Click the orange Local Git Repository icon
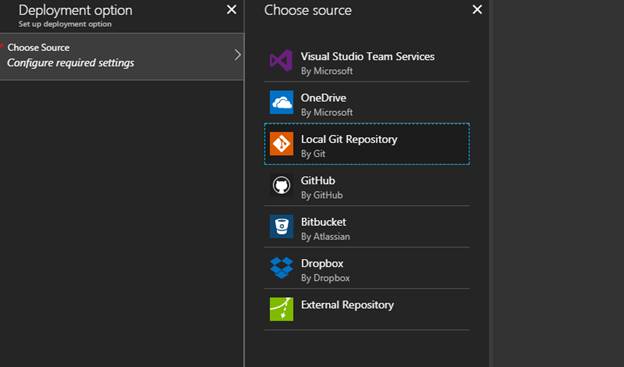 pos(281,144)
